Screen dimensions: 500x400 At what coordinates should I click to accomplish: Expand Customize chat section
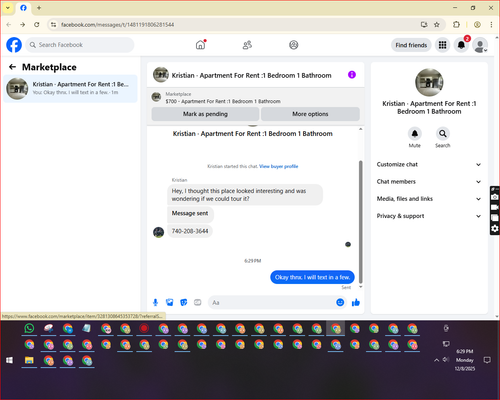(429, 164)
